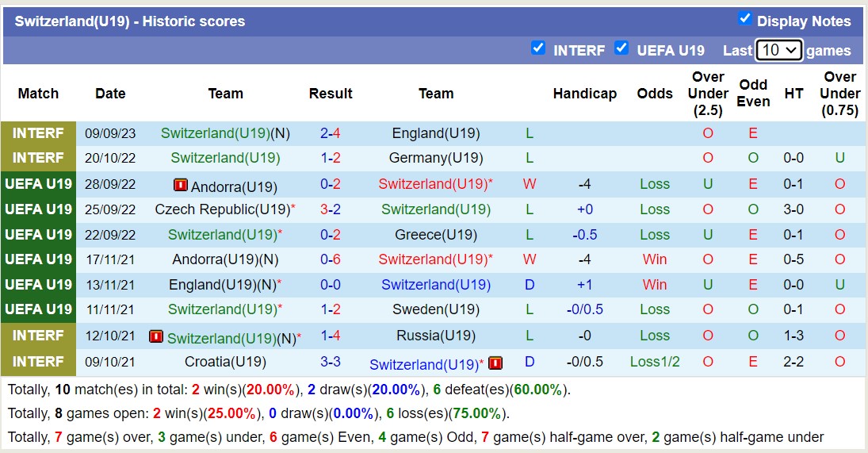Click red card icon before Switzerland(U19)(N) on 12/10/21
The image size is (868, 453).
click(156, 336)
